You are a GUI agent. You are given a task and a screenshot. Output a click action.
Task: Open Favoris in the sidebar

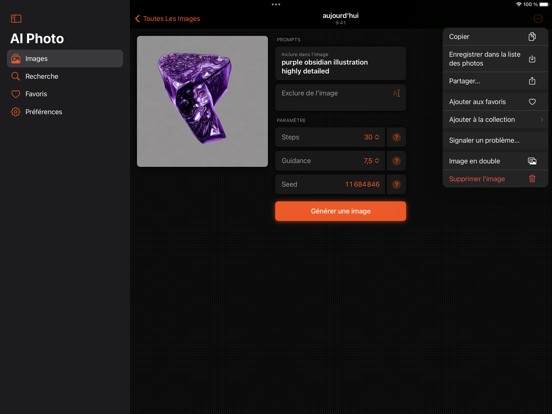tap(65, 94)
